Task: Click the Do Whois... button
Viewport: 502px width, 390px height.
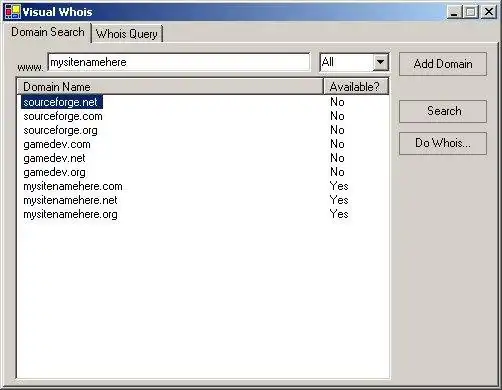Action: (x=443, y=143)
